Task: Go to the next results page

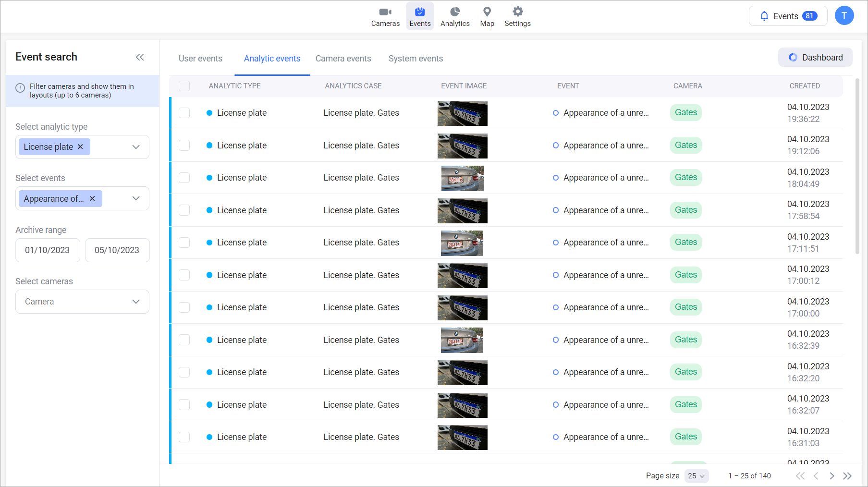Action: click(x=831, y=476)
